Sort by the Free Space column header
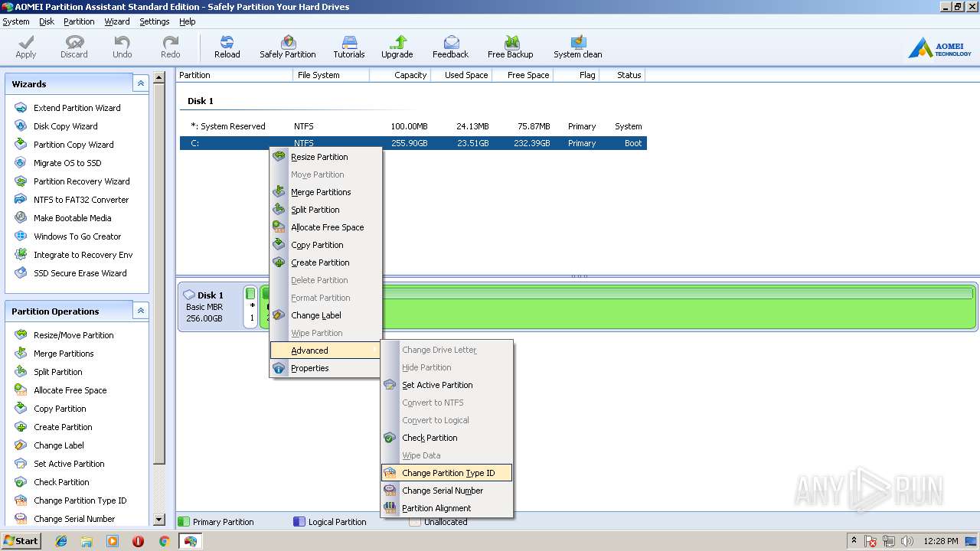The height and width of the screenshot is (551, 980). pyautogui.click(x=522, y=75)
